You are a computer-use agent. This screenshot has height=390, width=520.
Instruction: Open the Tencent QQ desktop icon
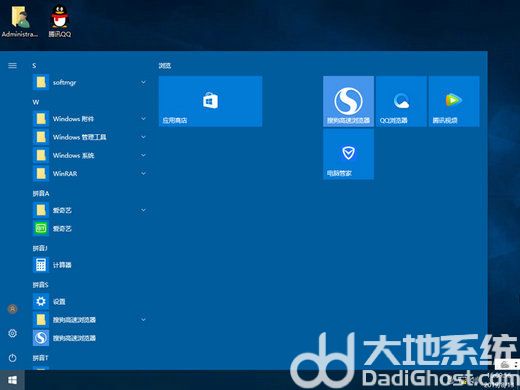point(59,21)
